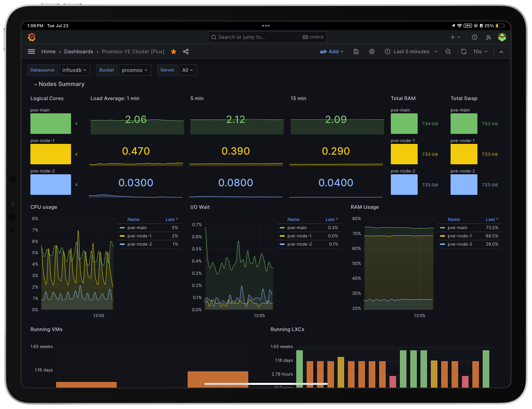Screen dimensions: 532x409
Task: Open the user profile avatar
Action: coord(502,37)
